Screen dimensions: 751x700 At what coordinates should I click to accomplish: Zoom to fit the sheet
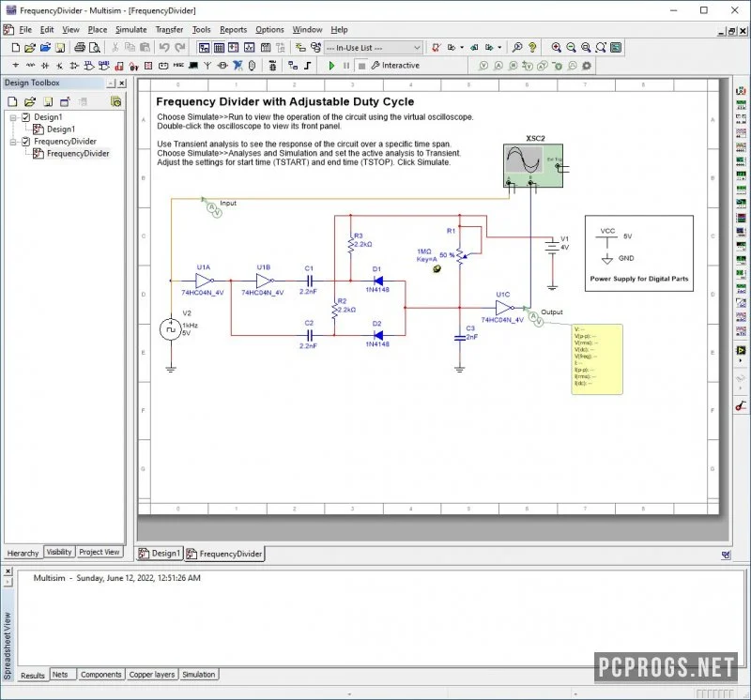tap(601, 48)
